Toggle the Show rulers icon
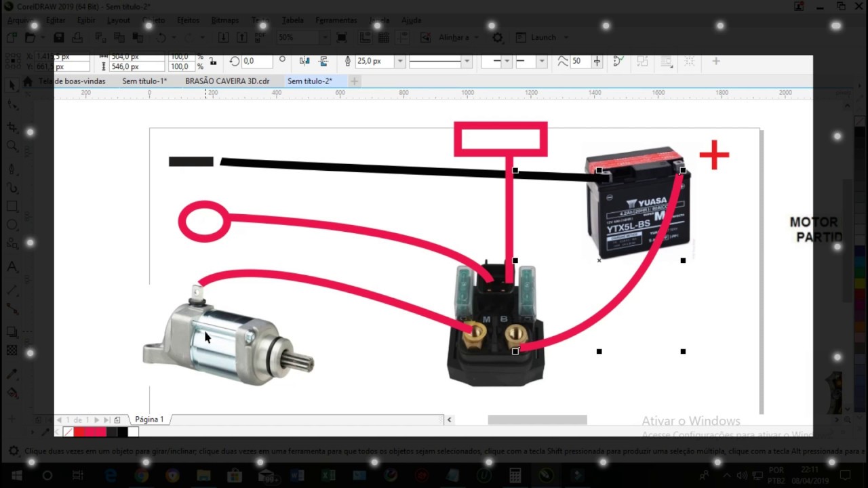868x488 pixels. click(366, 37)
